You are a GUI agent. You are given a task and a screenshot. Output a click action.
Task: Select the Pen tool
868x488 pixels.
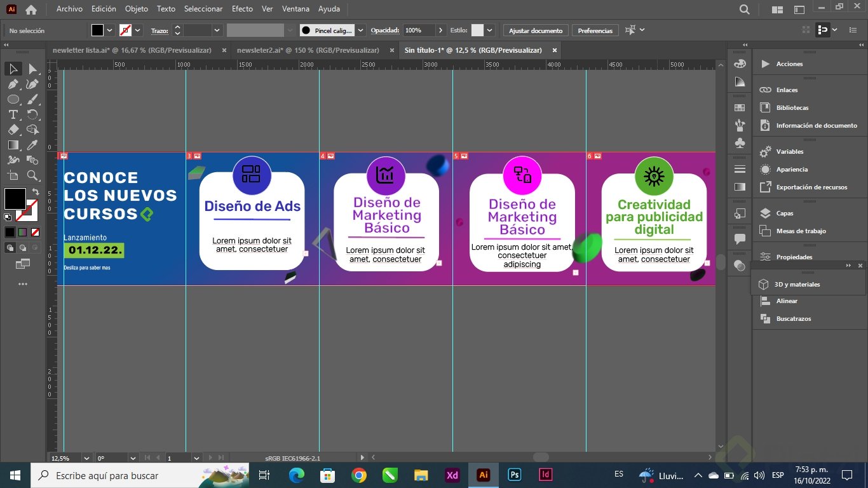click(x=13, y=84)
